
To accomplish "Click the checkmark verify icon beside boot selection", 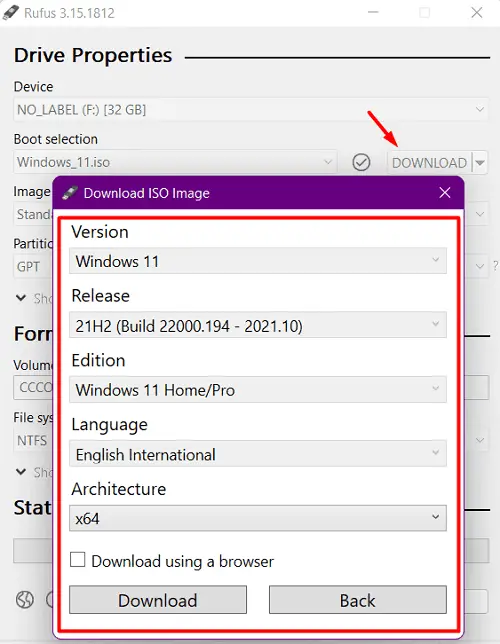I will tap(361, 162).
